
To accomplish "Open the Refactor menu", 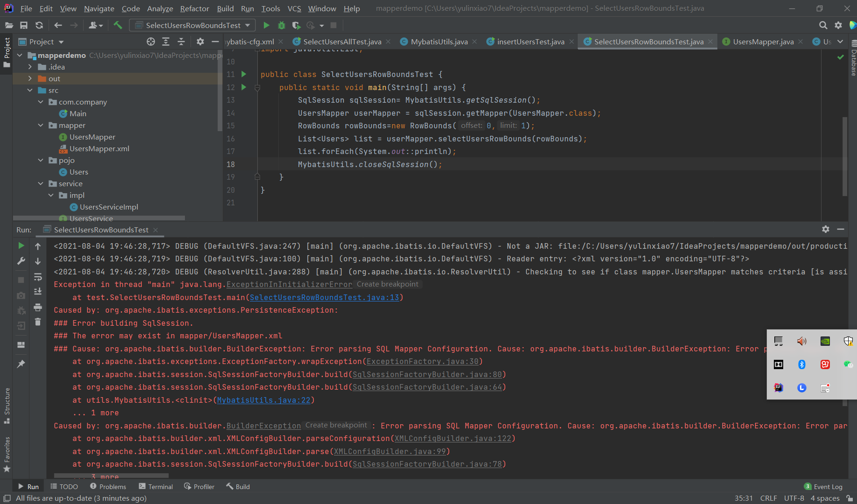I will (x=194, y=8).
